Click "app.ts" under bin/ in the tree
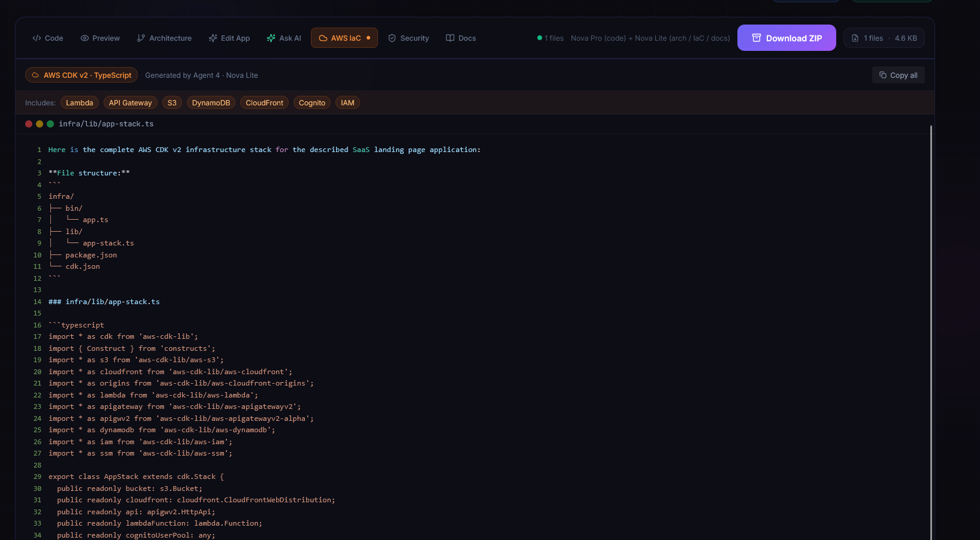Viewport: 980px width, 540px height. pyautogui.click(x=95, y=220)
